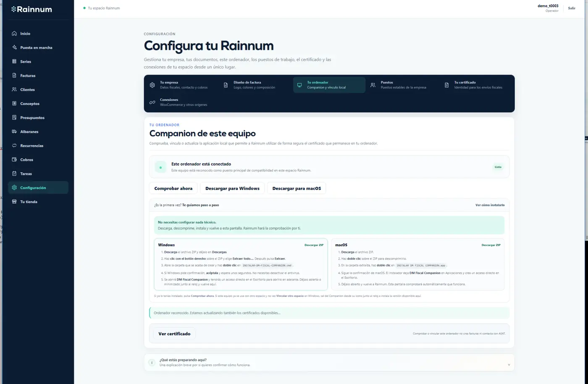Click the Recurrencias repeat icon
This screenshot has height=384, width=588.
[x=14, y=146]
